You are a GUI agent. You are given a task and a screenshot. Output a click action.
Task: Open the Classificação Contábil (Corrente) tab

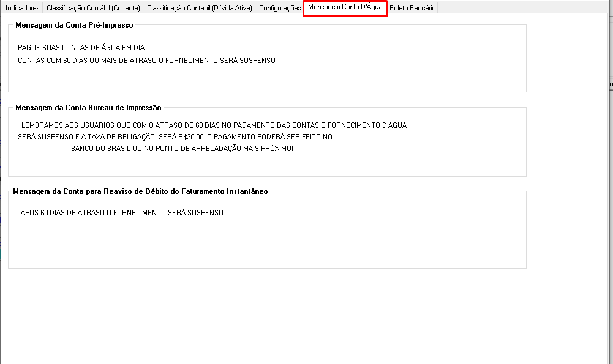[x=93, y=8]
